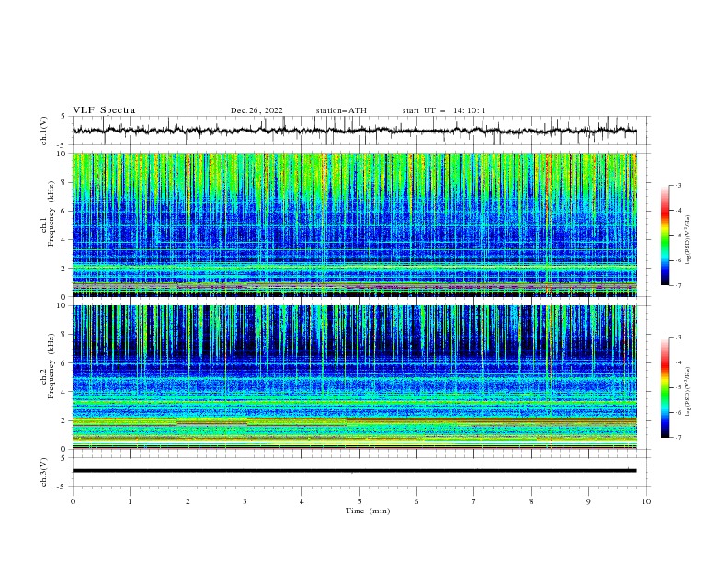Click the ch.2 frequency tick label "4"
728x563 pixels.
coord(64,392)
